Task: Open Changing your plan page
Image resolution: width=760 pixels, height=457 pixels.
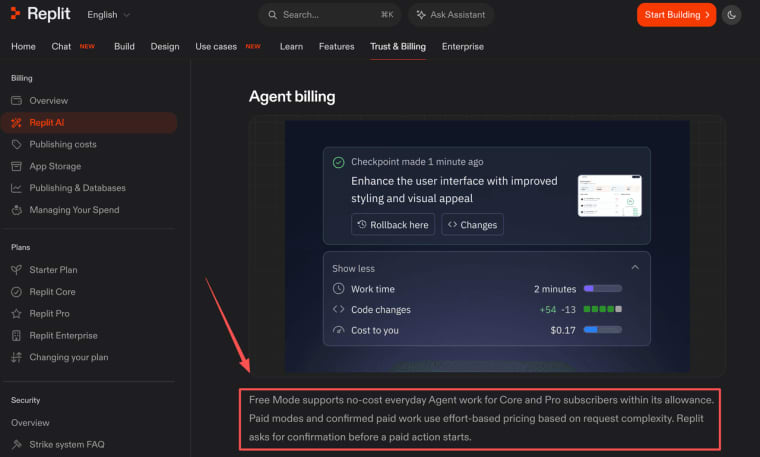Action: pos(68,357)
